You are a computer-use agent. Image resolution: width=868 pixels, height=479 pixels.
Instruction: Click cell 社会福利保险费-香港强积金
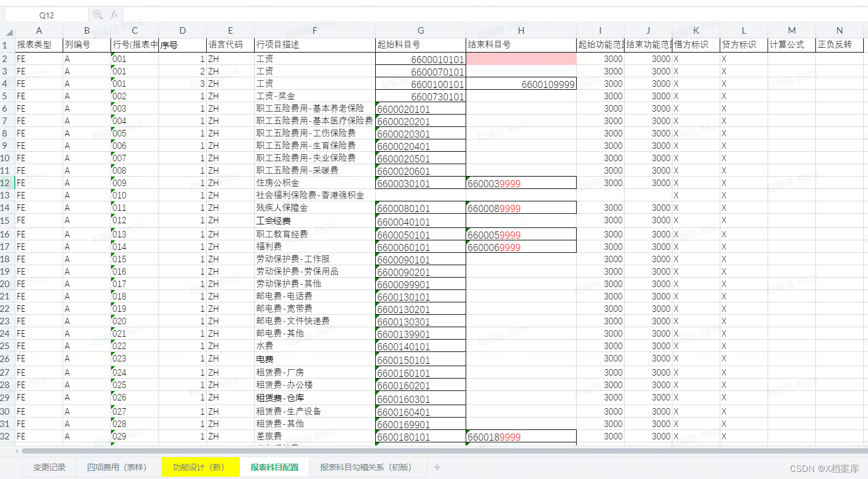click(315, 195)
